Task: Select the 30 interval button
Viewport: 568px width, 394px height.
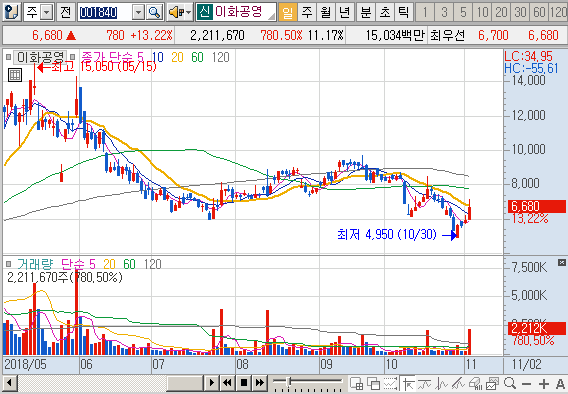Action: point(520,12)
